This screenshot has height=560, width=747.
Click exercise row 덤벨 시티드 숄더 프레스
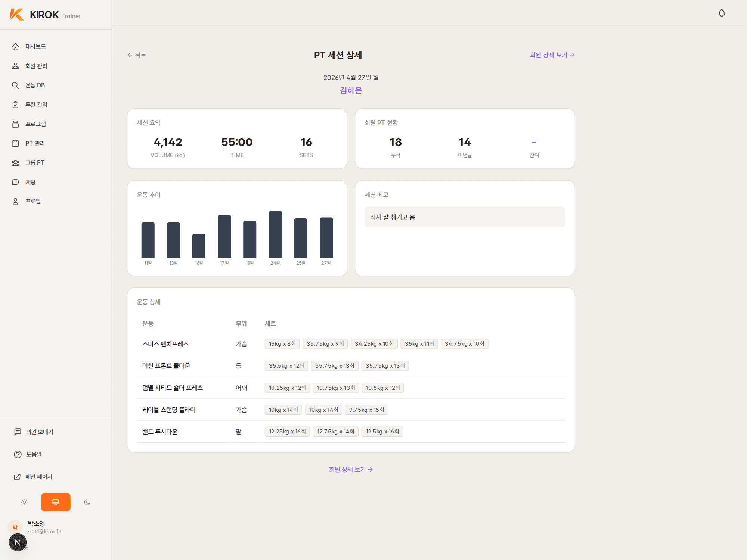pyautogui.click(x=351, y=388)
